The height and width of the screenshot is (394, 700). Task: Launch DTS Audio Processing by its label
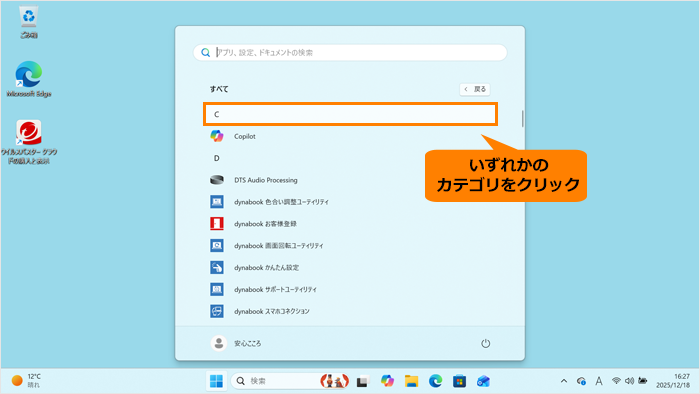coord(266,180)
